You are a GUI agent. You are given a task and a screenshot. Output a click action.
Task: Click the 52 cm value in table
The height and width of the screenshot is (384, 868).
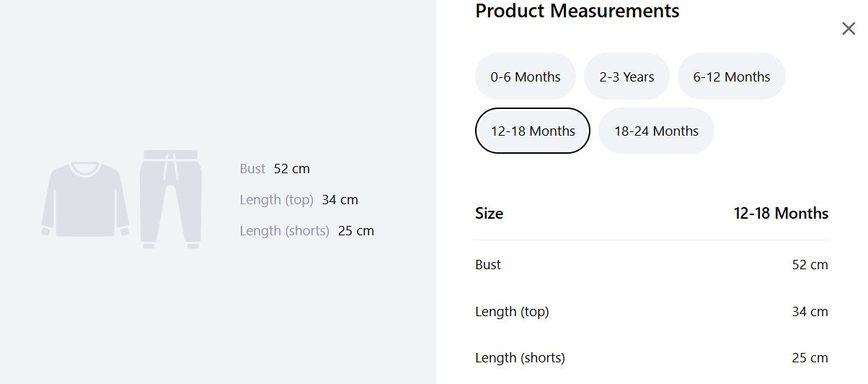(810, 265)
